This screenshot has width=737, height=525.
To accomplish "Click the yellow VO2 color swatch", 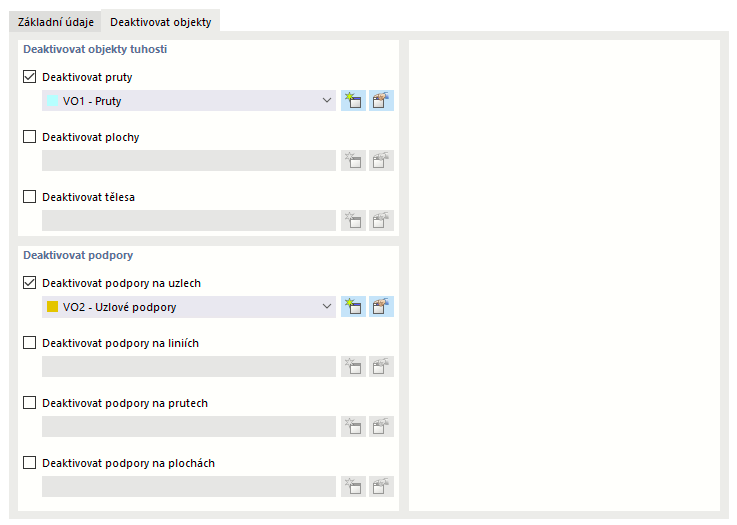I will 52,307.
